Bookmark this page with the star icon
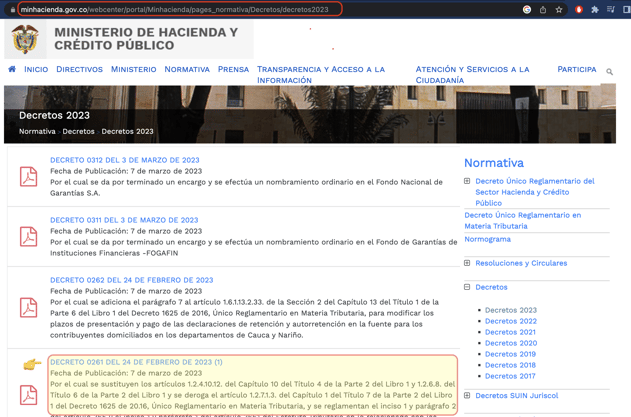 tap(559, 10)
